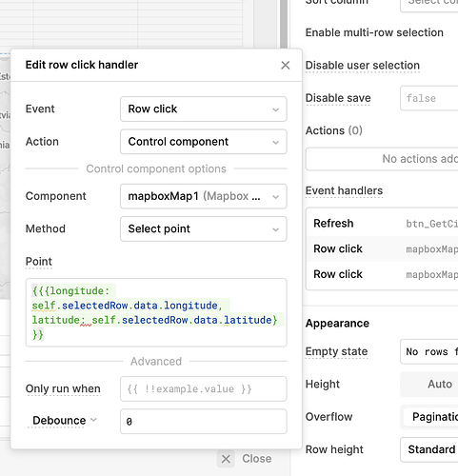The height and width of the screenshot is (476, 458).
Task: Click the Event handlers section heading
Action: click(344, 190)
